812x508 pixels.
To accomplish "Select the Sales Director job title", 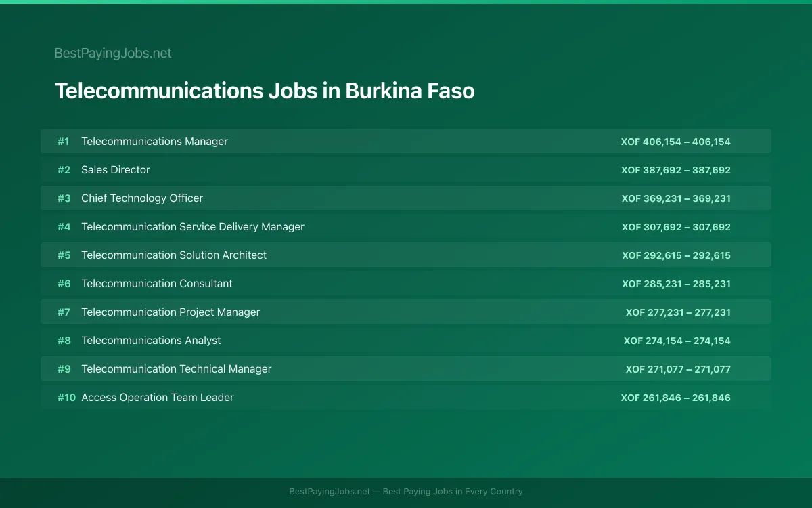I will point(116,170).
